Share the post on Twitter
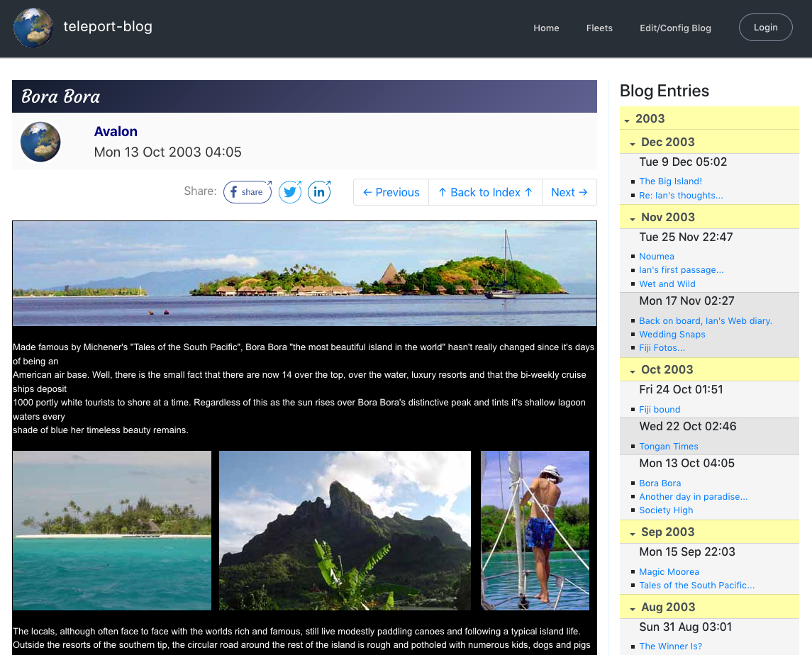 pos(290,192)
